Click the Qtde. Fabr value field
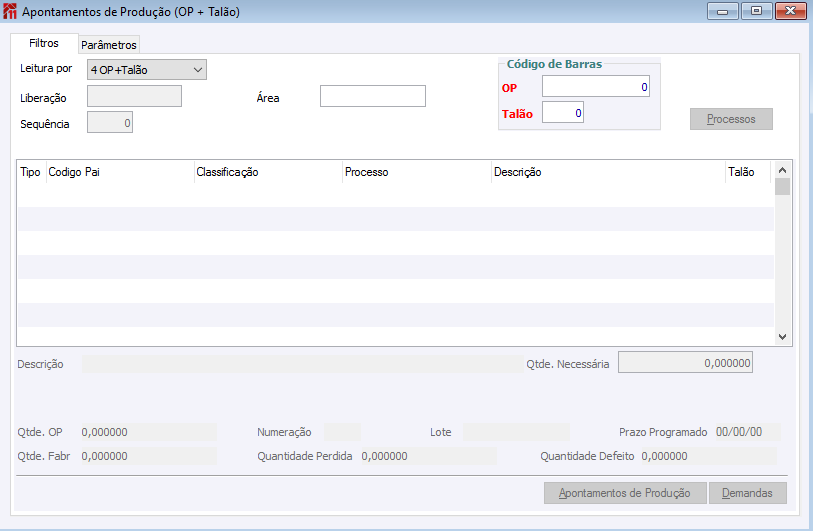Image resolution: width=813 pixels, height=531 pixels. 148,456
